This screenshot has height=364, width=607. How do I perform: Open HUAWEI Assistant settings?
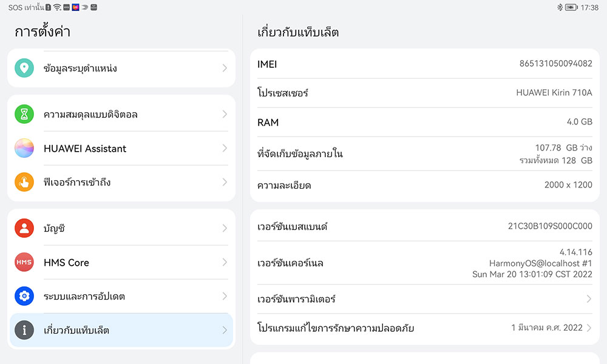(x=121, y=148)
